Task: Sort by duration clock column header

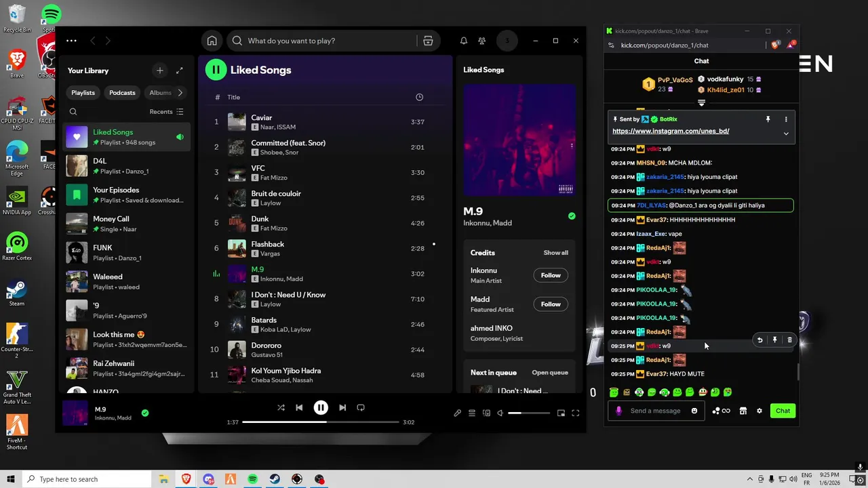Action: (x=419, y=97)
